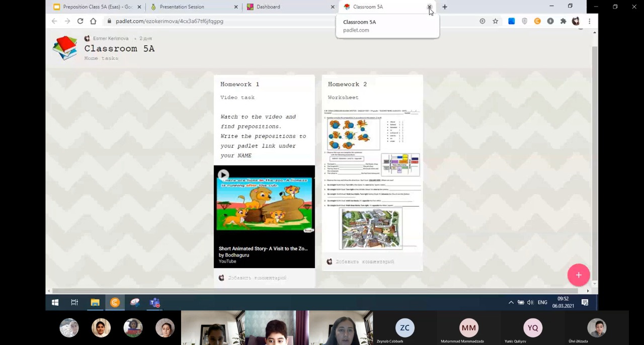
Task: Select the Homework 2 post title
Action: click(347, 84)
